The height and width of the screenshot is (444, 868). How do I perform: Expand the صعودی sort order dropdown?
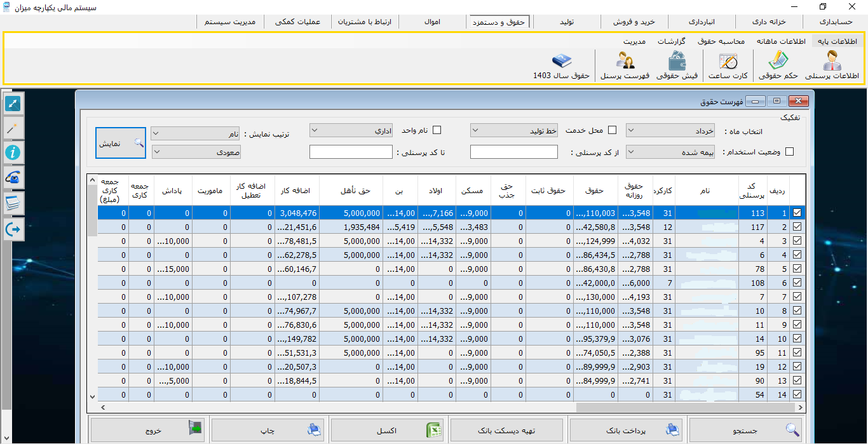(x=196, y=152)
